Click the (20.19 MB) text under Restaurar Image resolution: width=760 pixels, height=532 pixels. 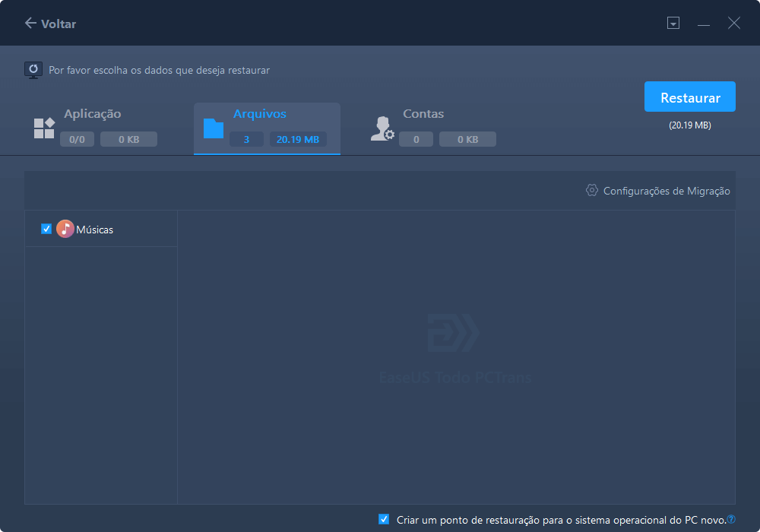click(x=690, y=125)
